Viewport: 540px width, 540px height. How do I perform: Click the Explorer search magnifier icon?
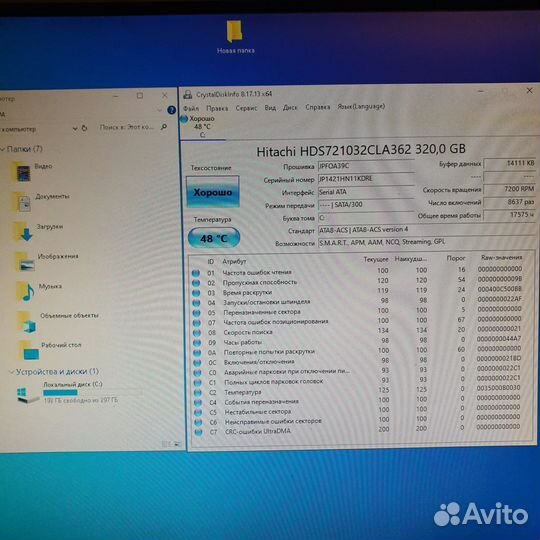(x=165, y=127)
